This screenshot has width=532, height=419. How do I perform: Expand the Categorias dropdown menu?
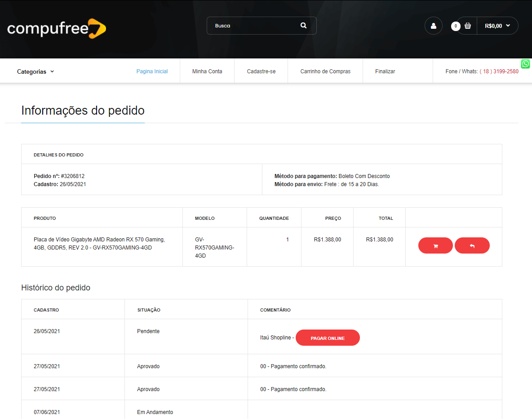pyautogui.click(x=35, y=71)
